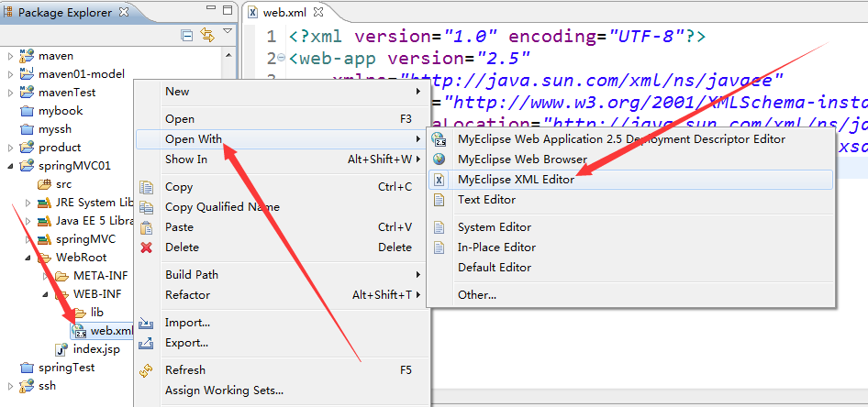Open the Open With submenu
The image size is (868, 407).
(282, 138)
